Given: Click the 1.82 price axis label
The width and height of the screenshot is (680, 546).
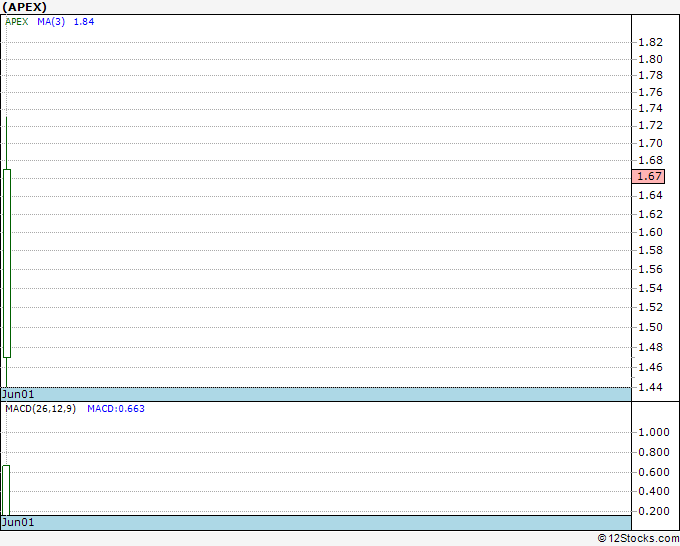Looking at the screenshot, I should [651, 42].
